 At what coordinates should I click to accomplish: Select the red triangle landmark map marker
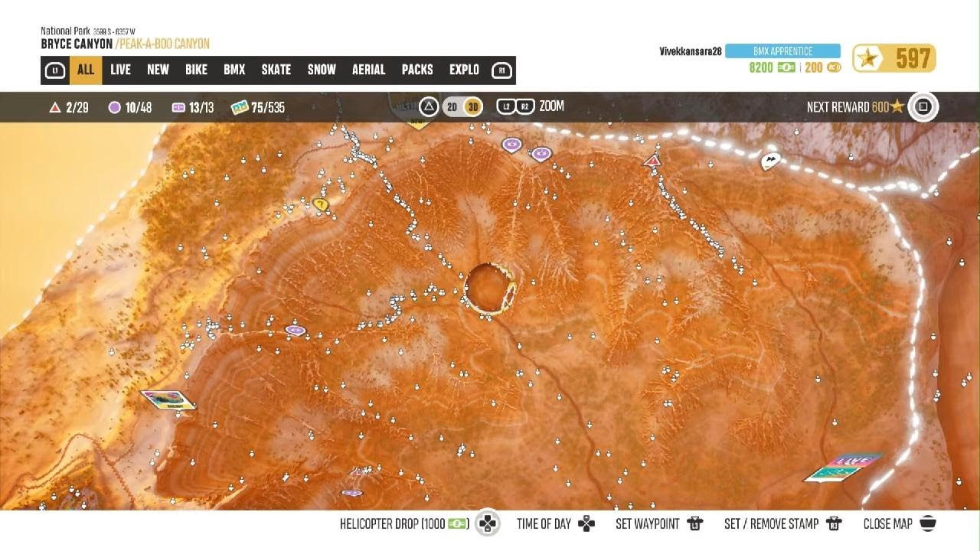click(652, 161)
